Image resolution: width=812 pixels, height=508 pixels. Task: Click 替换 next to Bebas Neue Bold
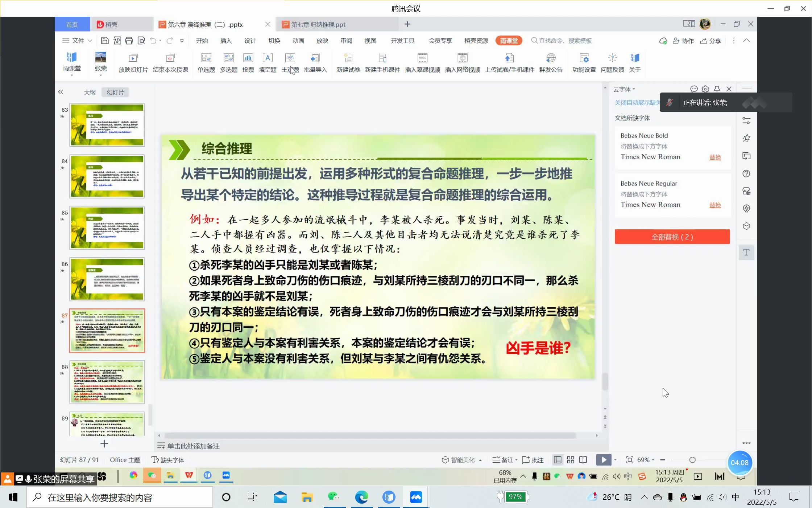click(714, 157)
